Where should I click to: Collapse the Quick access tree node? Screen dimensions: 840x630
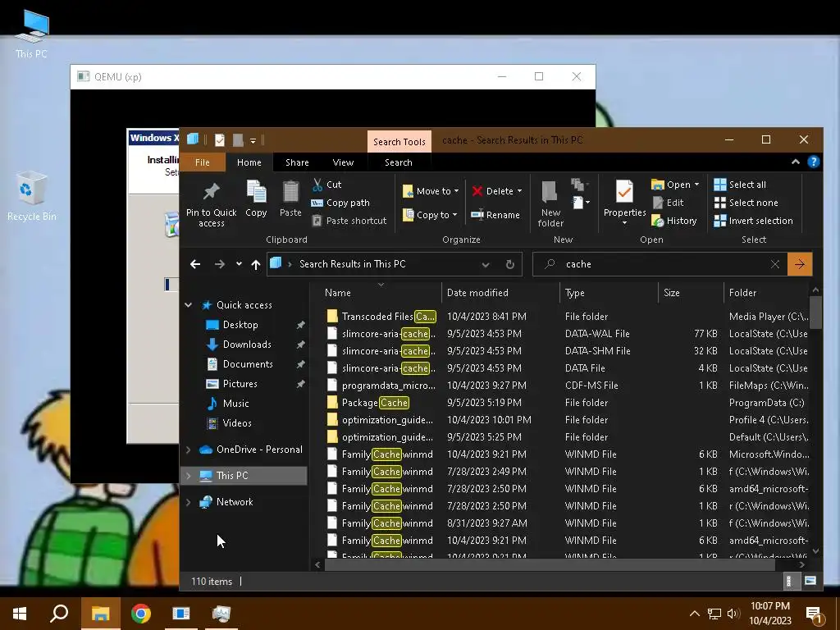tap(189, 305)
